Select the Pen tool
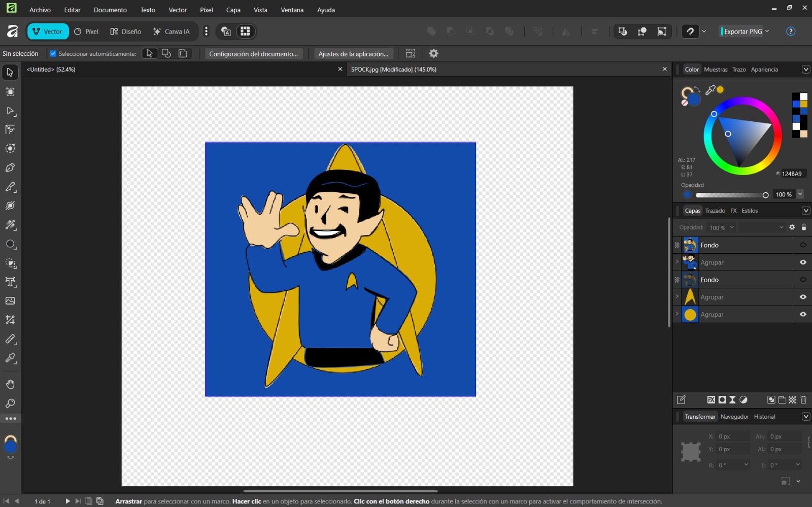Image resolution: width=812 pixels, height=507 pixels. tap(10, 167)
